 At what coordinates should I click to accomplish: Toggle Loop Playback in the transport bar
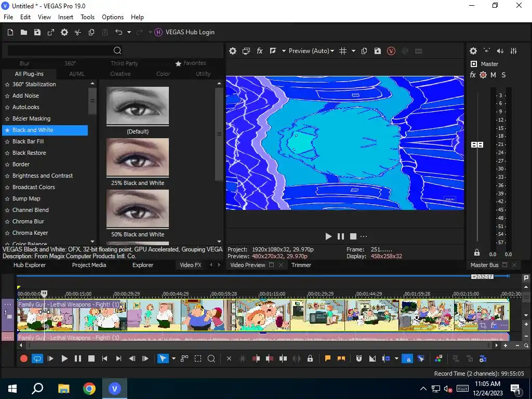37,358
